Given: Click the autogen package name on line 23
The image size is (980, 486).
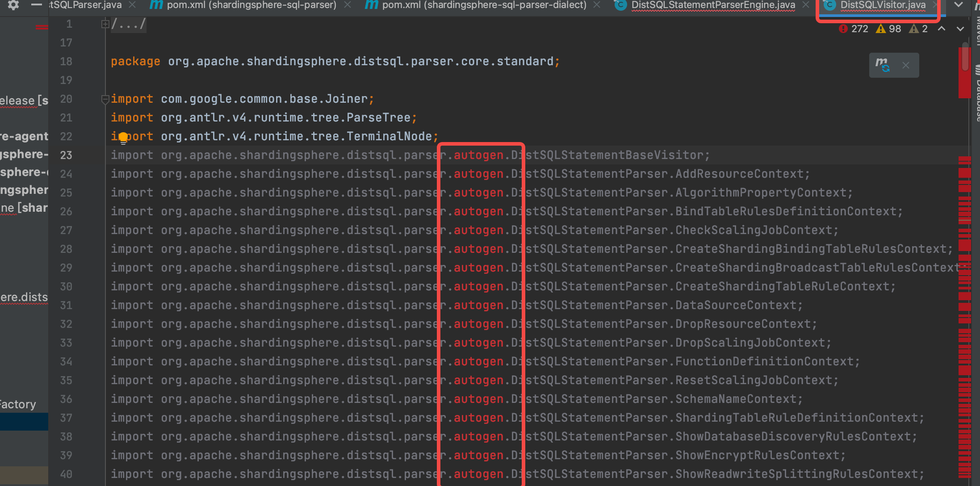Looking at the screenshot, I should [x=478, y=155].
